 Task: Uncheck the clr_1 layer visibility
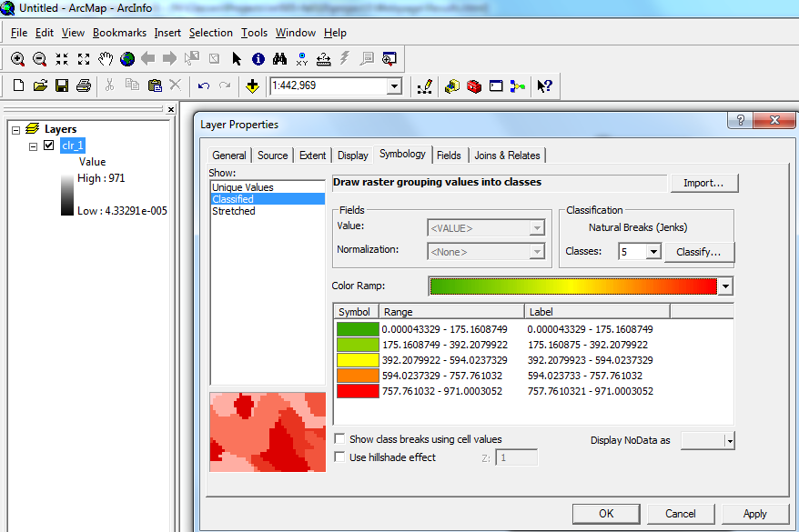click(x=49, y=146)
